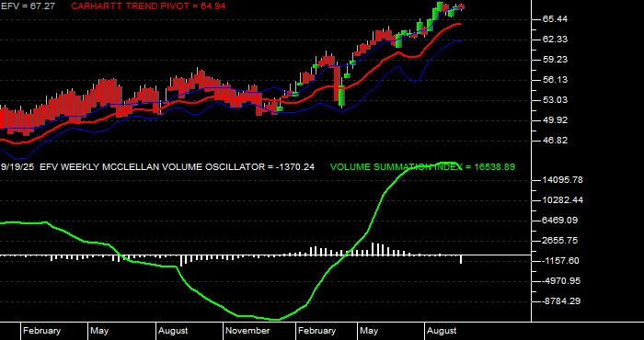Click the second May marker on time axis

pyautogui.click(x=369, y=331)
